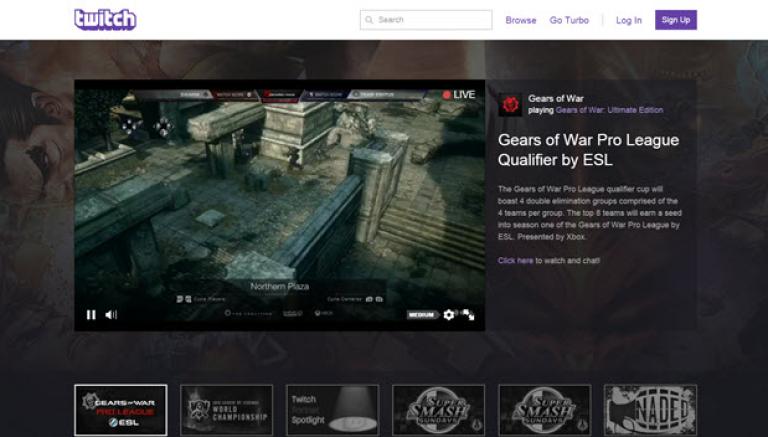Select the Twitch Spotlight thumbnail
Image resolution: width=768 pixels, height=437 pixels.
(x=332, y=410)
